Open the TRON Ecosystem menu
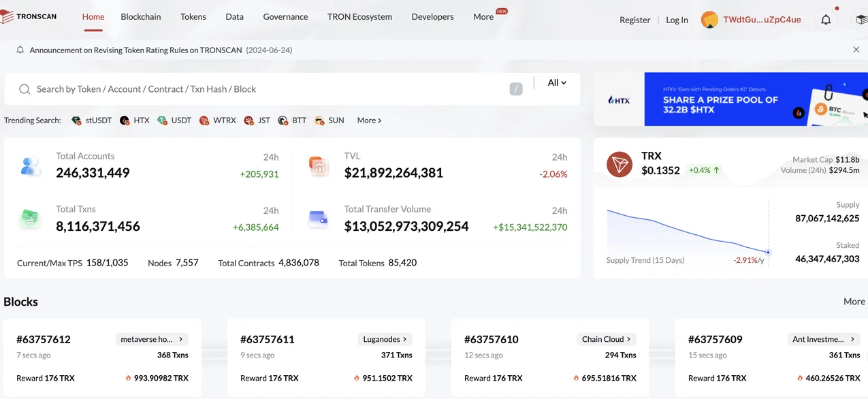 (x=359, y=16)
